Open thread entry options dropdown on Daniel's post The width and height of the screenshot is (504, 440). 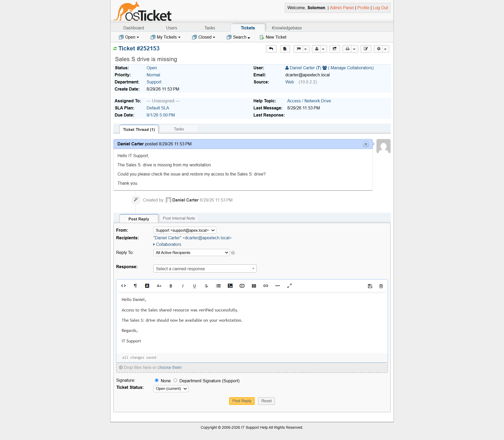[366, 144]
